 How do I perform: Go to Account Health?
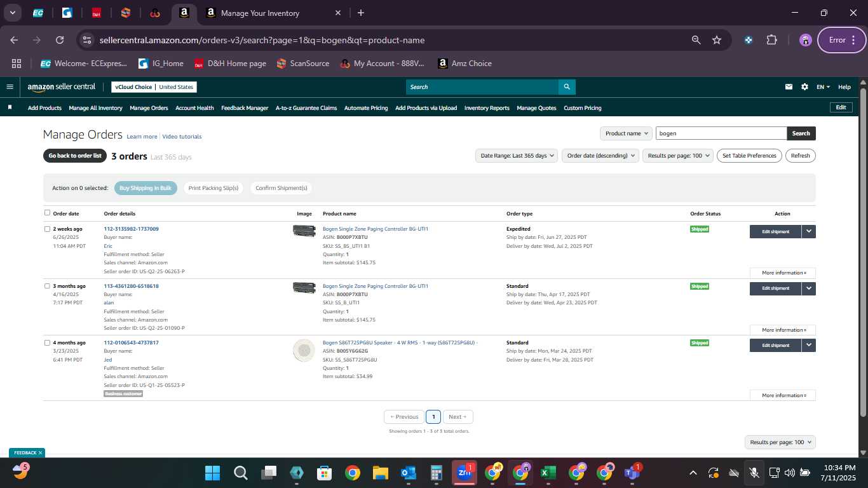click(194, 108)
